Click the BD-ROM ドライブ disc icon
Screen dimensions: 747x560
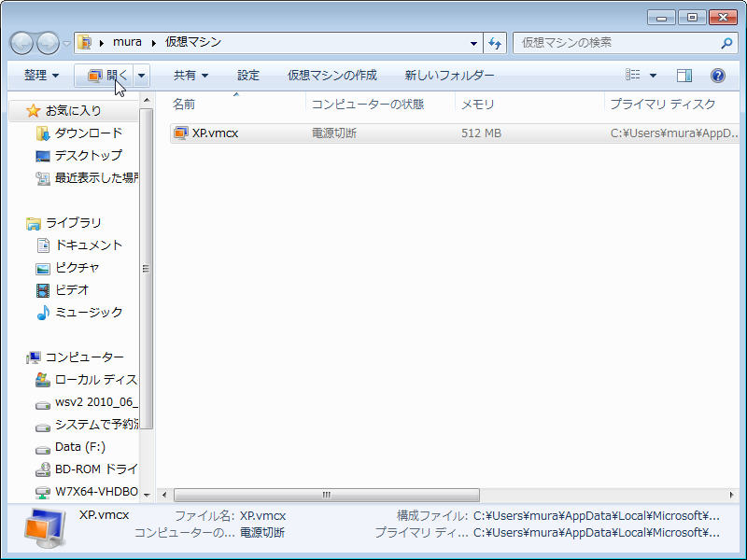point(42,469)
